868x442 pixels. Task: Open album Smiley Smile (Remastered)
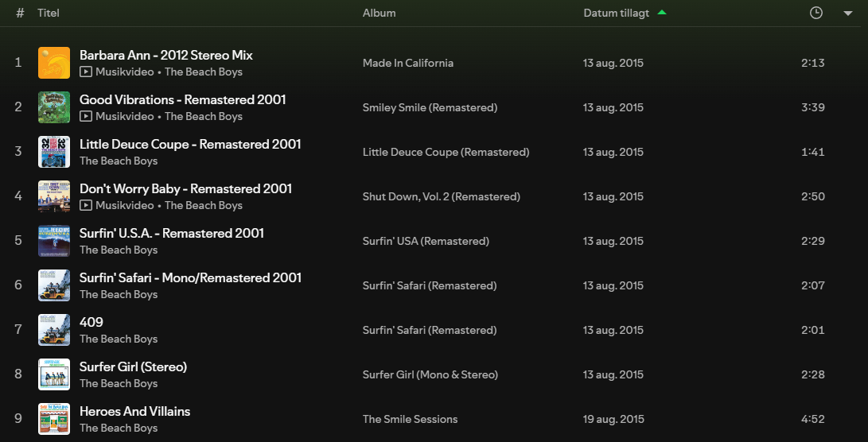pos(430,107)
